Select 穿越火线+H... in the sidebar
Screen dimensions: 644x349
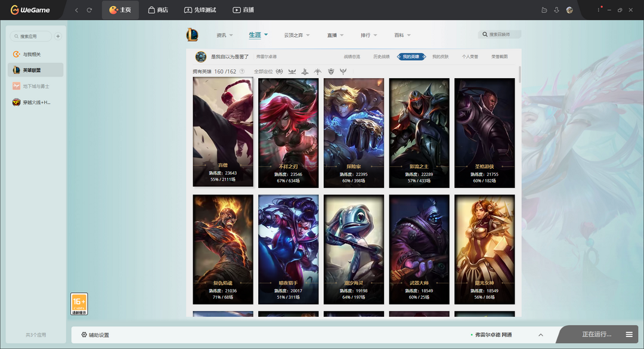(36, 103)
